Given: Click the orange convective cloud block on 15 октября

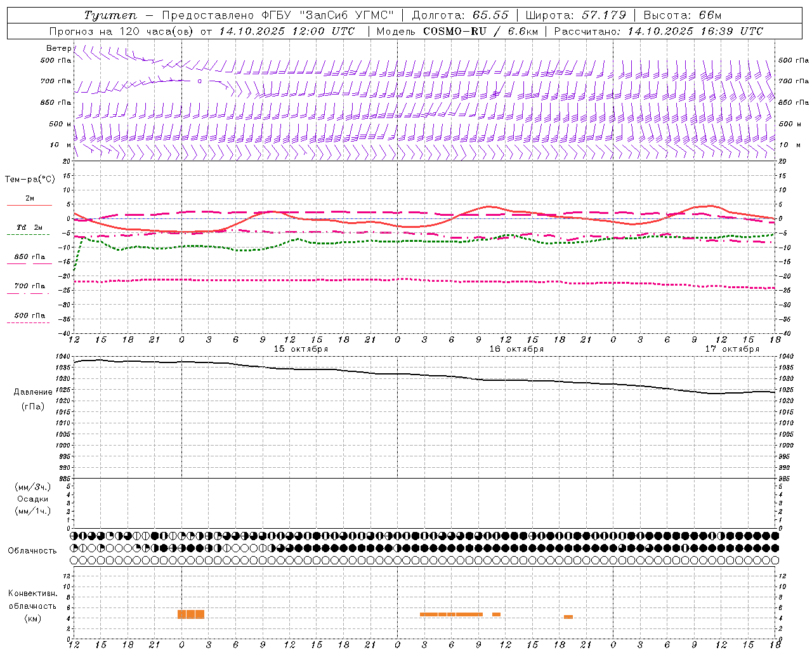Looking at the screenshot, I should (x=191, y=614).
